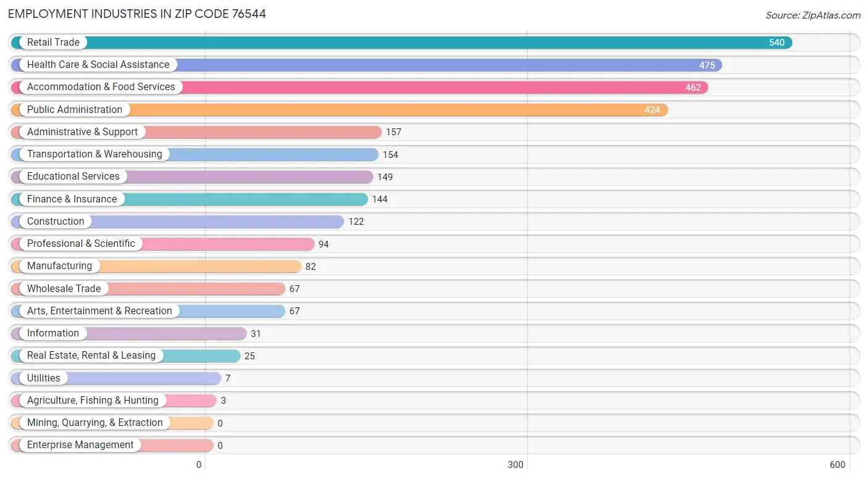Click the Real Estate, Rental & Leasing label
The width and height of the screenshot is (868, 479).
pyautogui.click(x=91, y=356)
